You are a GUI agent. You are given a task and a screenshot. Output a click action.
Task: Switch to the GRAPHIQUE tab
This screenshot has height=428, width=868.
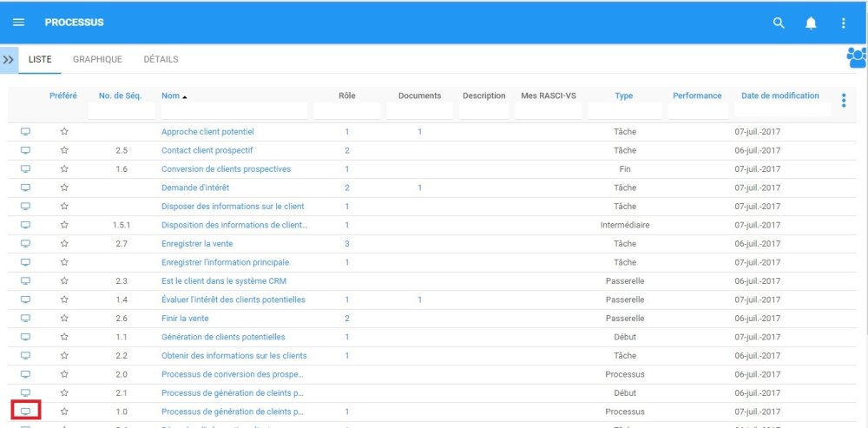[x=97, y=60]
